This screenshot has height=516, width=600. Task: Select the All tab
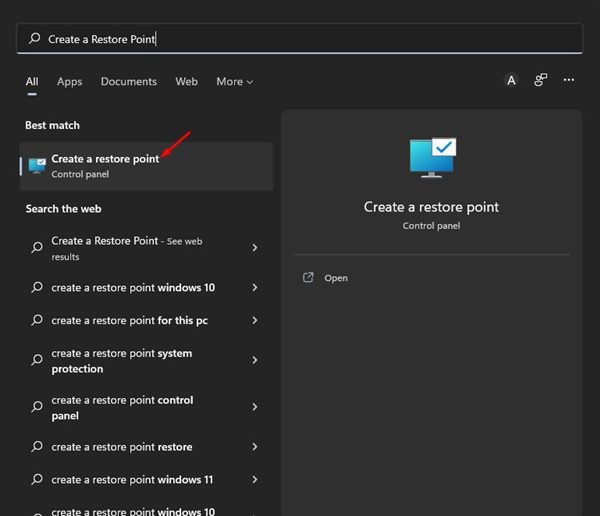coord(32,82)
